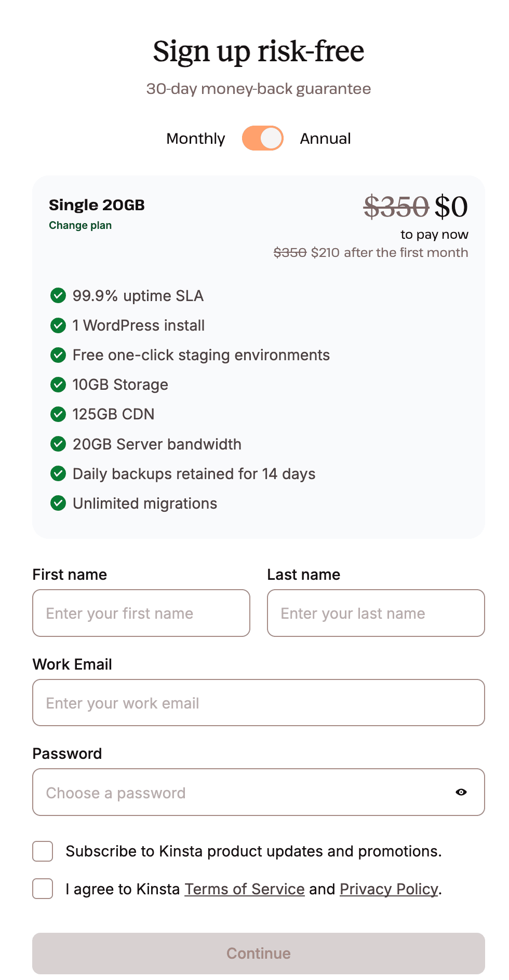509x980 pixels.
Task: Click the check icon next to Unlimited migrations
Action: tap(58, 503)
